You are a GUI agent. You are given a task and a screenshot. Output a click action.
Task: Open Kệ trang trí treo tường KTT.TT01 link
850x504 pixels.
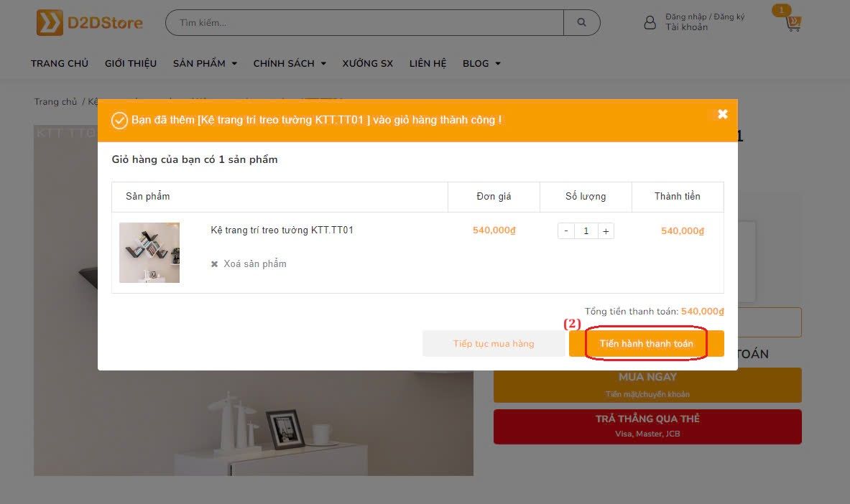coord(282,230)
